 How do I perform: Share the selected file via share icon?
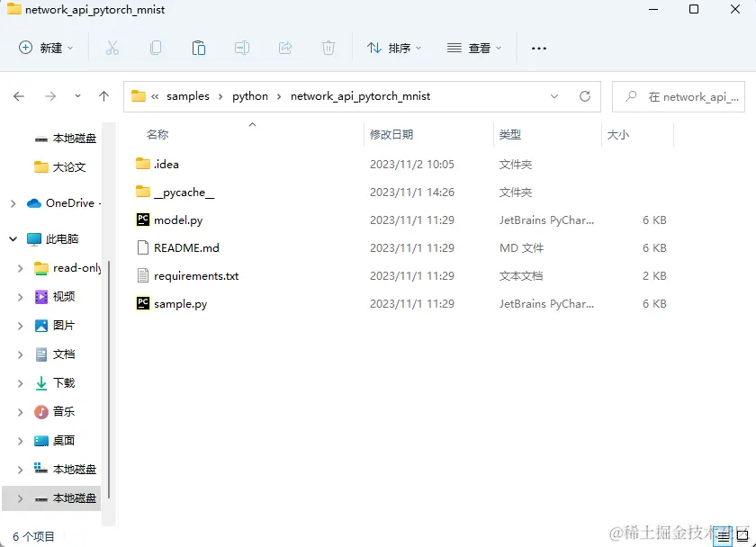284,49
